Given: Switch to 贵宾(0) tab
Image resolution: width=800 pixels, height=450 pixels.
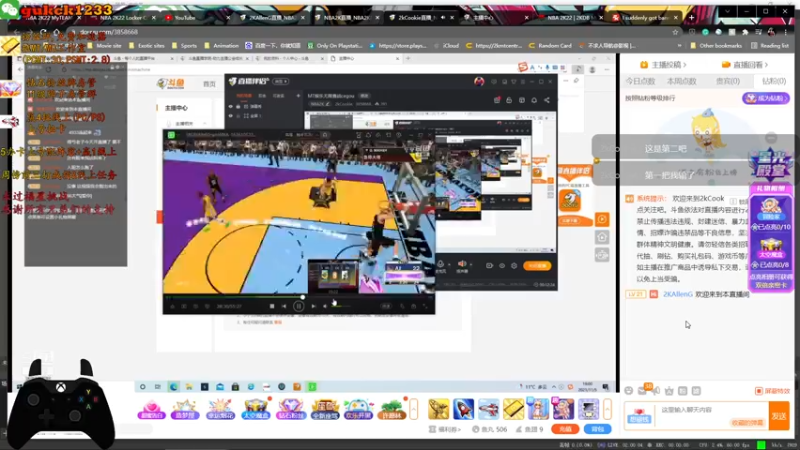Looking at the screenshot, I should (728, 81).
